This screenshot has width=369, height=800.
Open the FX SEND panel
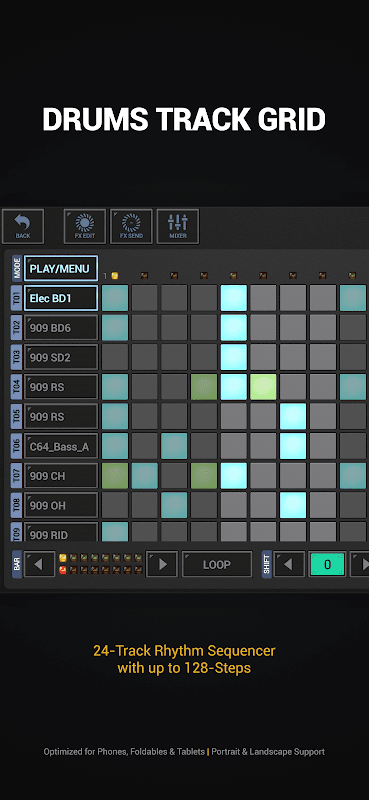pos(131,226)
